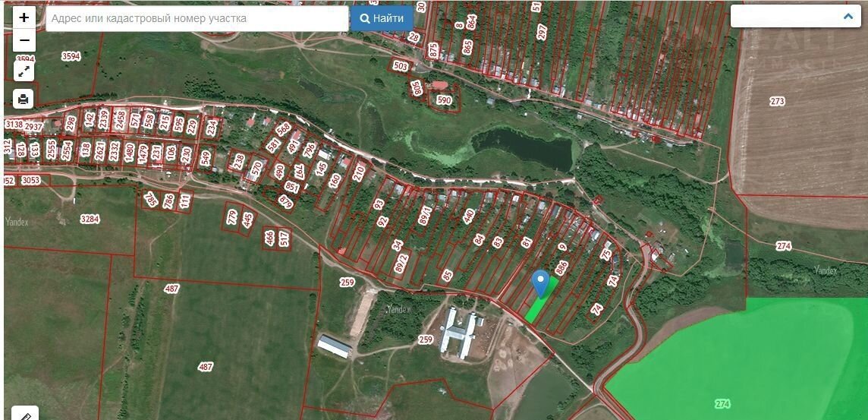Viewport: 868px width, 420px height.
Task: Activate the ruler measurement tool
Action: (x=24, y=415)
